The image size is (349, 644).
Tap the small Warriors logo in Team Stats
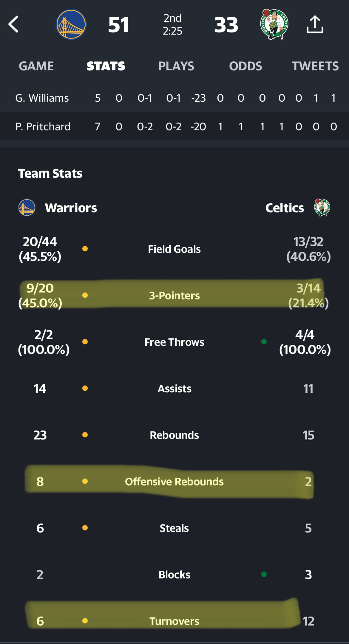(27, 208)
